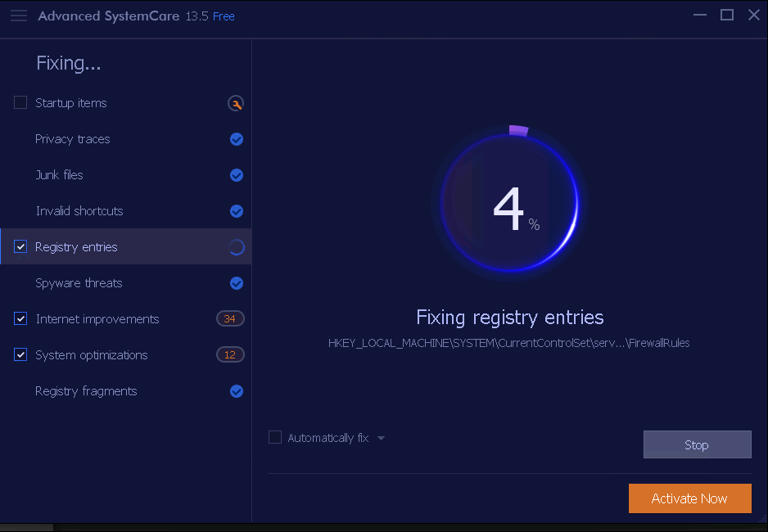Select Internet improvements in the list

pyautogui.click(x=126, y=318)
